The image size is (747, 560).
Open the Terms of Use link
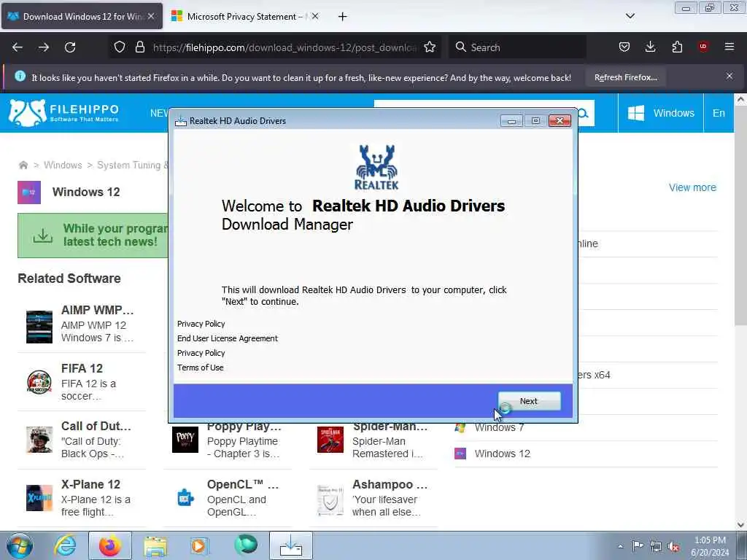click(x=200, y=367)
